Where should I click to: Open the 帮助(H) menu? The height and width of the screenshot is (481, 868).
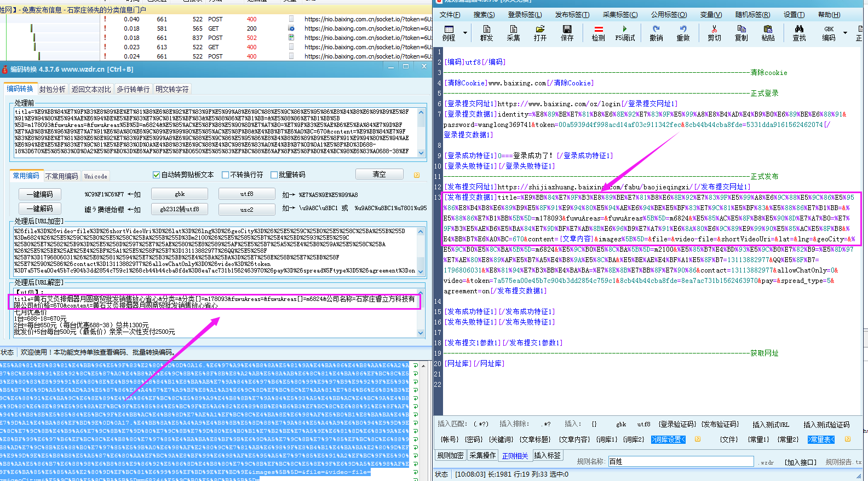tap(829, 15)
